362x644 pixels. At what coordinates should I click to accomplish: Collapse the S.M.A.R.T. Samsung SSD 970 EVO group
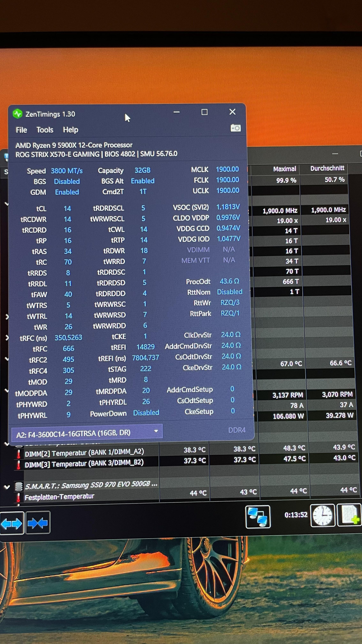tap(7, 487)
